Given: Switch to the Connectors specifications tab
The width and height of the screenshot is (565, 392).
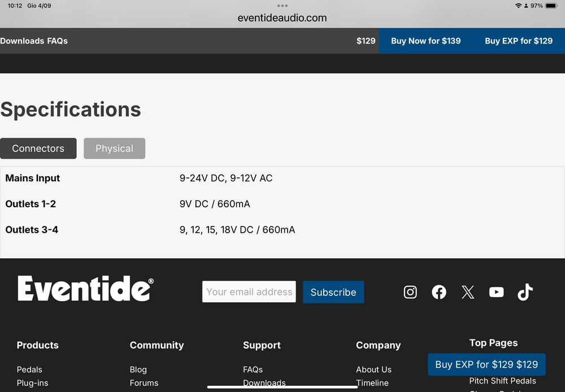Looking at the screenshot, I should click(38, 149).
